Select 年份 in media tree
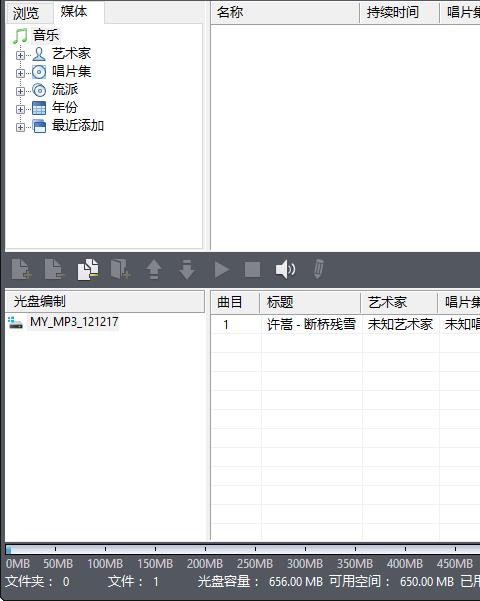Viewport: 480px width, 601px height. pyautogui.click(x=65, y=107)
